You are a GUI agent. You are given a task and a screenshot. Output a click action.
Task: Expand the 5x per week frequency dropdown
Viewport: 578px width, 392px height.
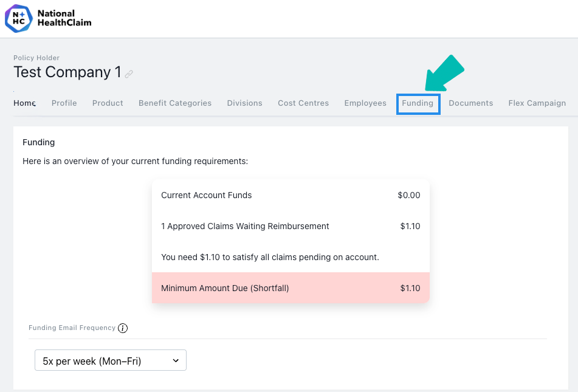pyautogui.click(x=111, y=360)
